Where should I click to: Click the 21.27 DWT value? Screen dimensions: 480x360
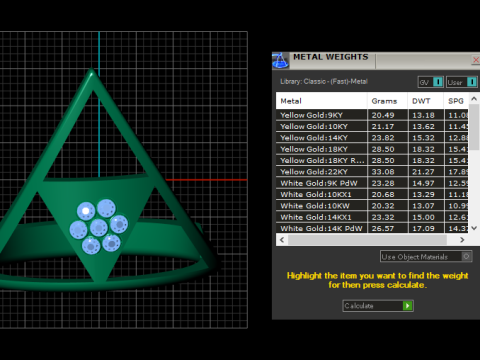[423, 172]
